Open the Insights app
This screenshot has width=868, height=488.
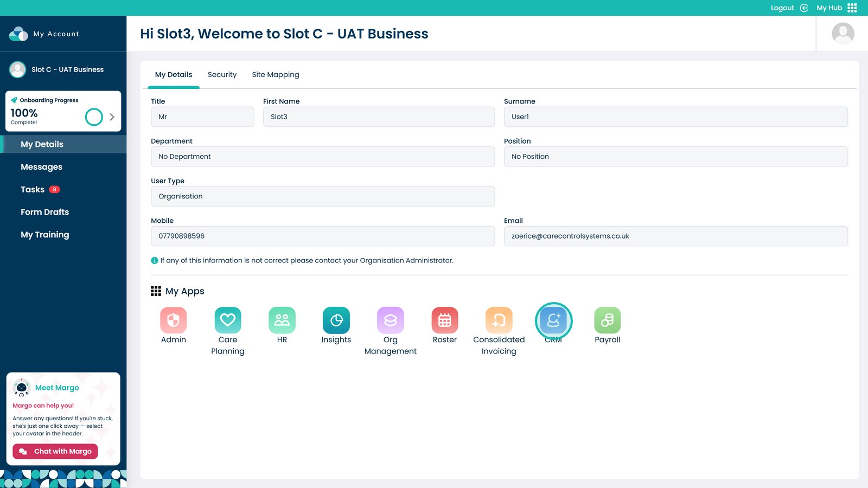(336, 320)
